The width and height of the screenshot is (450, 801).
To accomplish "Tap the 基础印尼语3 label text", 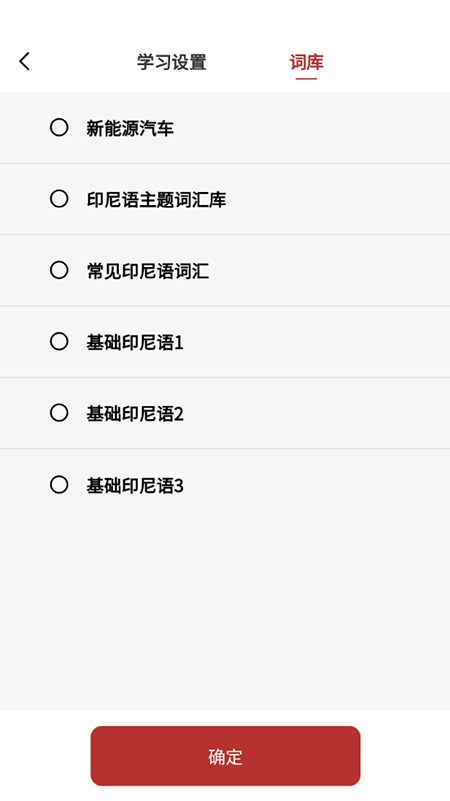I will coord(135,485).
